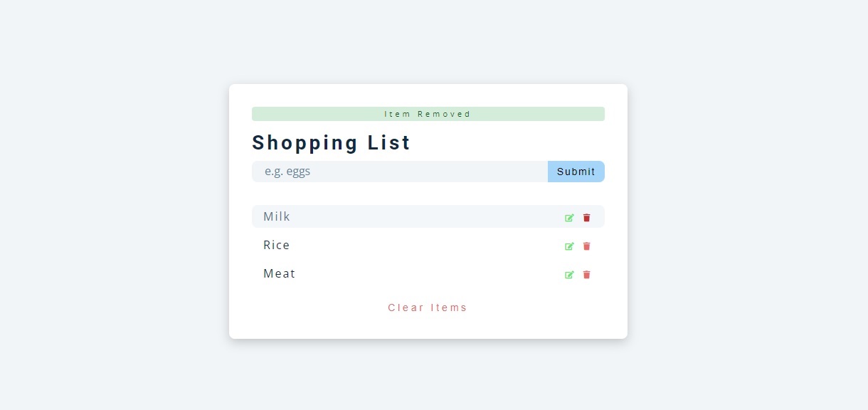Screen dimensions: 868x410
Task: Delete the Milk item with trash icon
Action: [x=587, y=218]
